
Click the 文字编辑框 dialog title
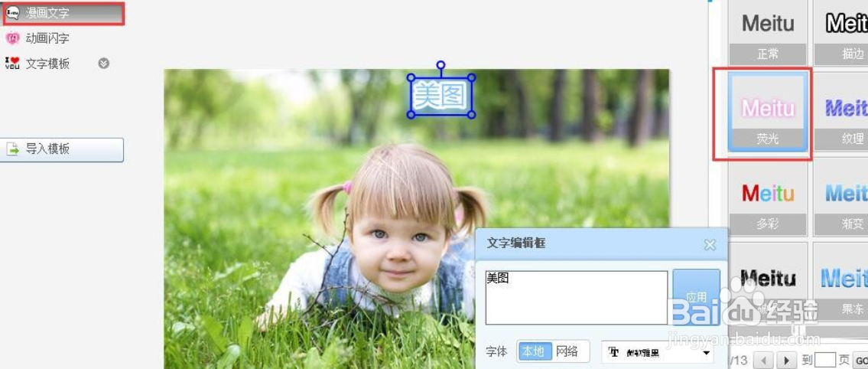(x=516, y=243)
